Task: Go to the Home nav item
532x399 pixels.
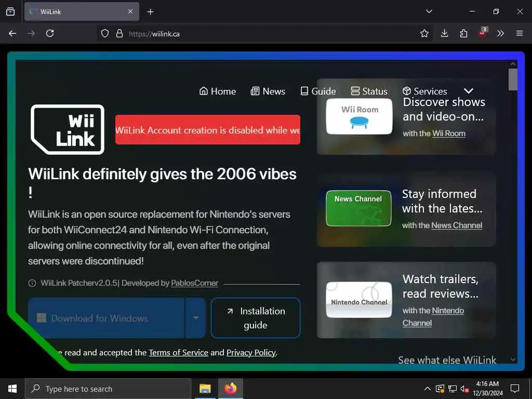Action: click(x=218, y=91)
